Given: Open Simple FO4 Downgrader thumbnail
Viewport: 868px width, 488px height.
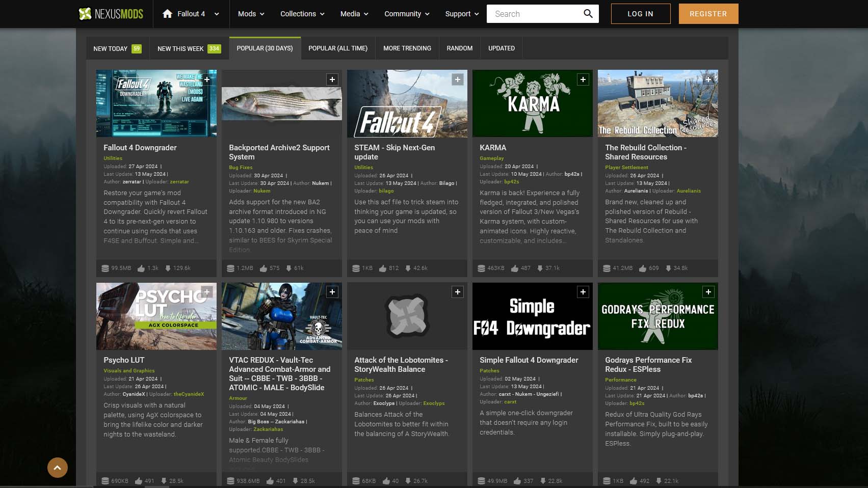Looking at the screenshot, I should (533, 316).
